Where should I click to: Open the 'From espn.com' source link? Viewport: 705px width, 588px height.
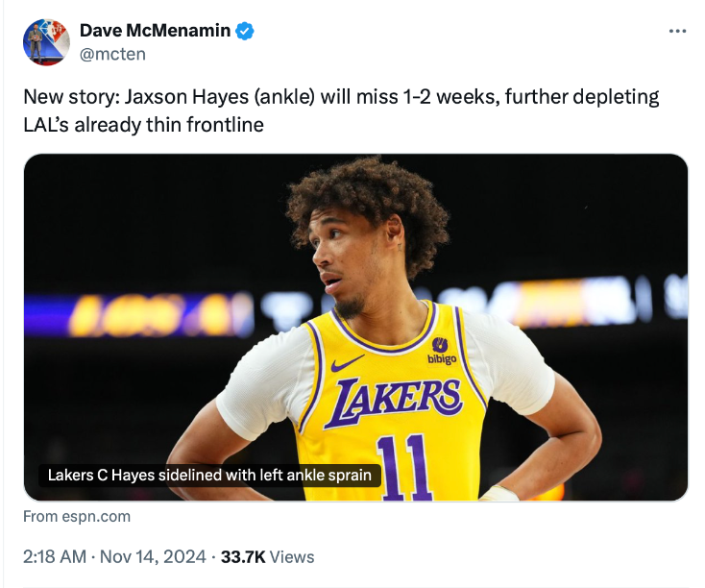coord(76,516)
